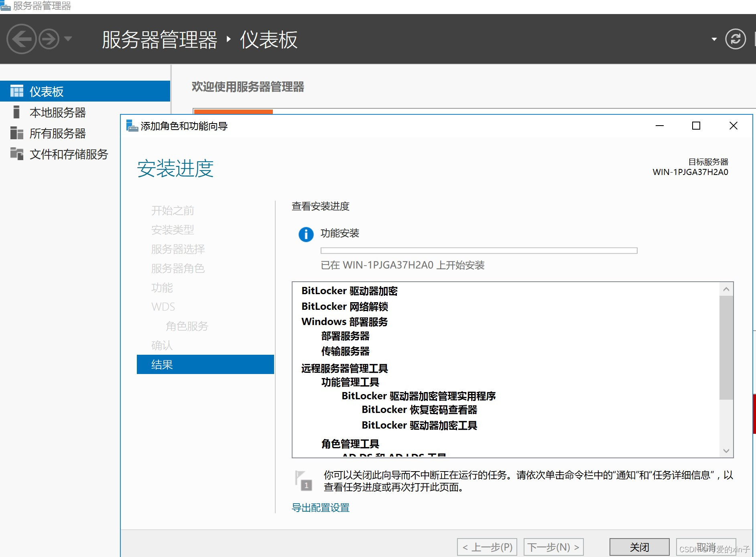Click the blue info icon beside 功能安装
The image size is (756, 557).
click(x=306, y=235)
